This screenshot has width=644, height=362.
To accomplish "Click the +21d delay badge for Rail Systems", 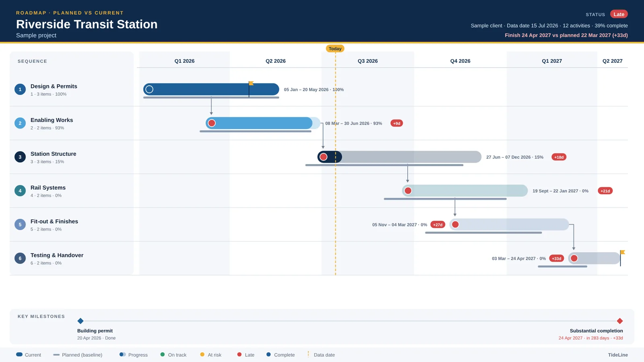I will (605, 191).
